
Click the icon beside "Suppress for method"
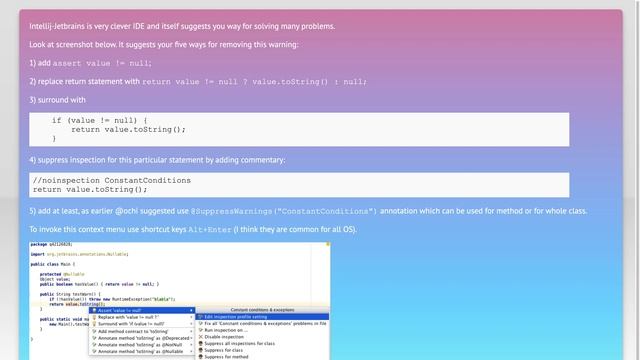point(200,357)
